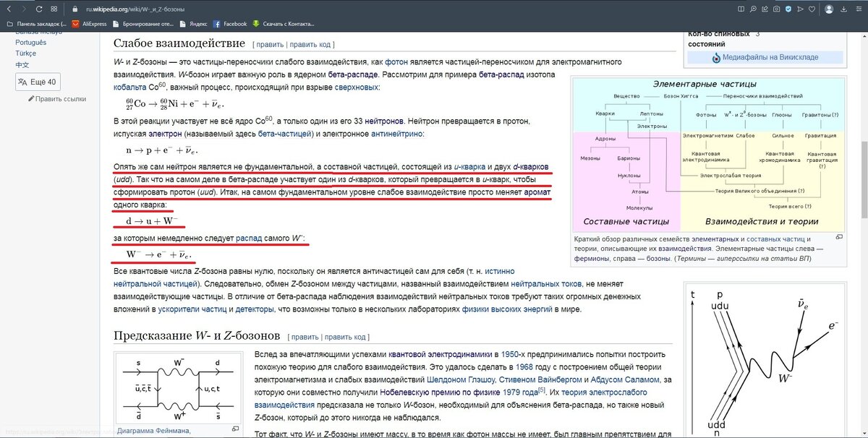Reload the Wikipedia page
Viewport: 868px width, 438px height.
tap(40, 9)
